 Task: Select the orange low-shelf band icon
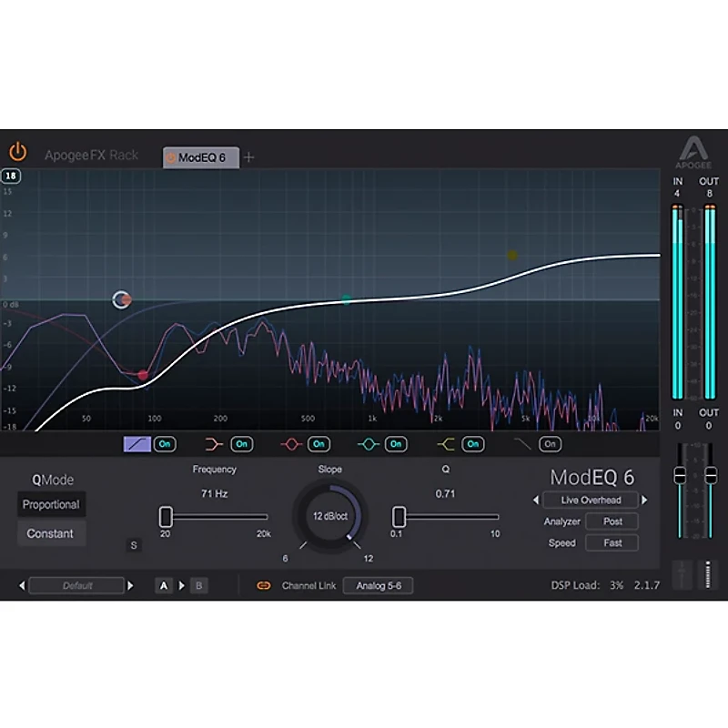pyautogui.click(x=211, y=443)
